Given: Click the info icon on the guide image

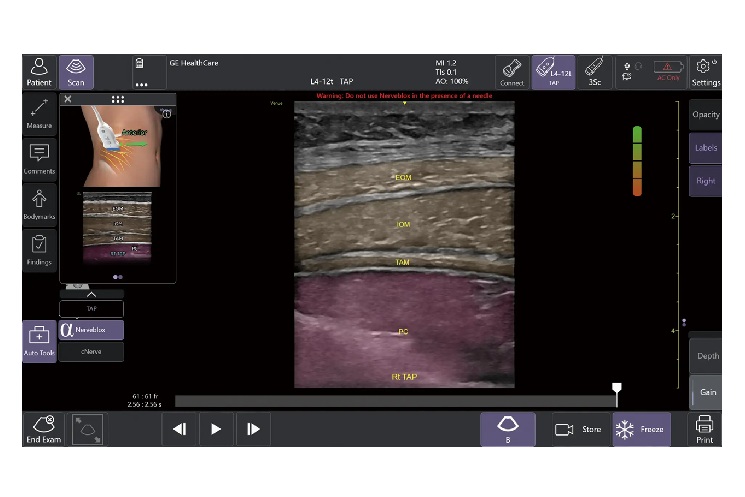Looking at the screenshot, I should click(166, 114).
